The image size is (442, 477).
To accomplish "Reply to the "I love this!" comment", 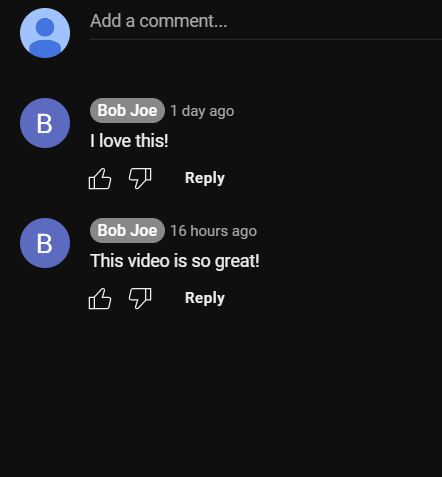I will [205, 178].
